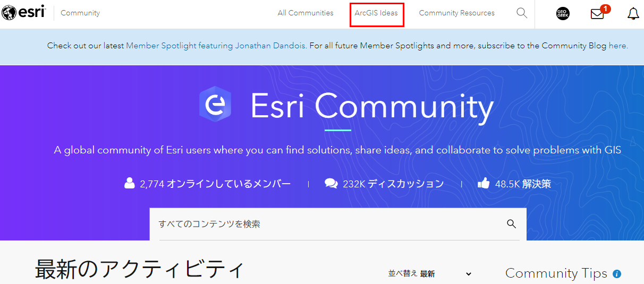Viewport: 644px width, 284px height.
Task: Open the messages envelope icon
Action: (x=598, y=14)
